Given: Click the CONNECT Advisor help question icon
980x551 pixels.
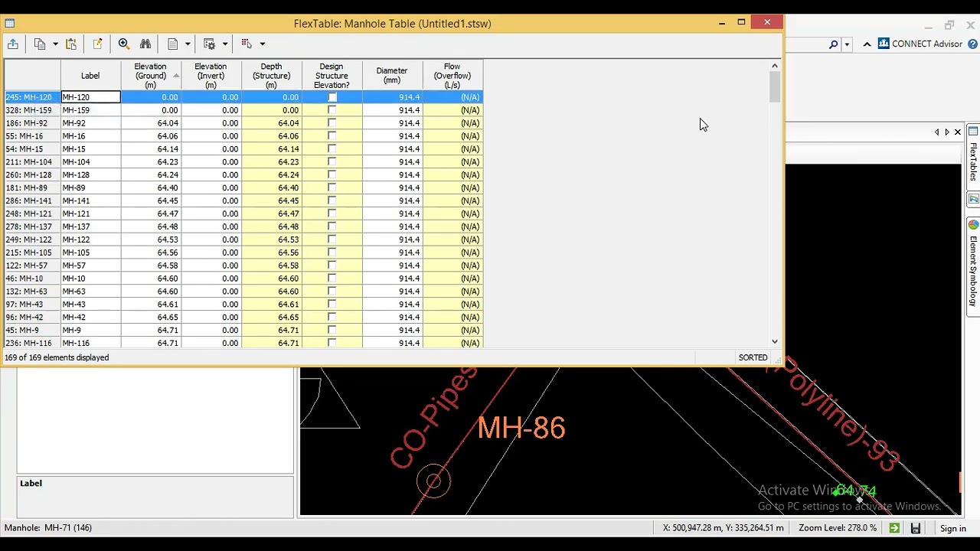Looking at the screenshot, I should (972, 44).
